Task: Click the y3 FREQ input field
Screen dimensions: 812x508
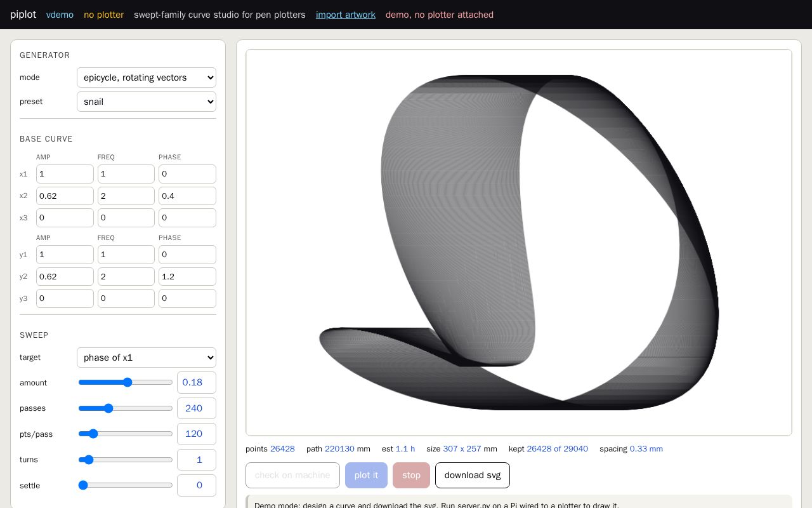Action: tap(126, 298)
